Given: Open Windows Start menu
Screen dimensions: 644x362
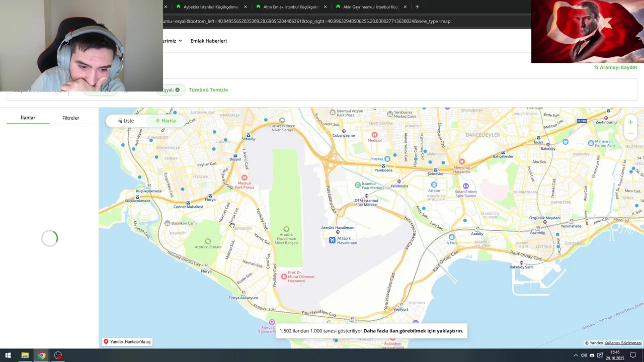Looking at the screenshot, I should (8, 355).
